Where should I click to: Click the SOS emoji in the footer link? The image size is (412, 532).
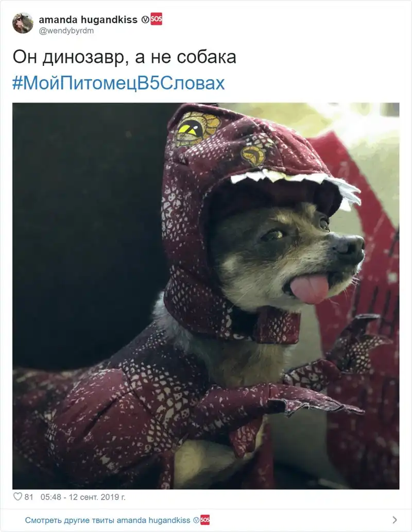tap(205, 520)
